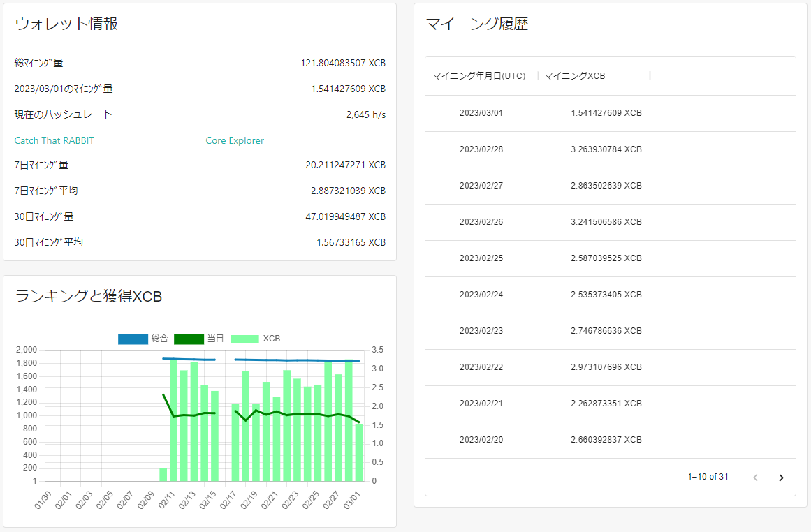This screenshot has height=532, width=811.
Task: Select the 2023/02/27 date cell
Action: click(x=481, y=186)
